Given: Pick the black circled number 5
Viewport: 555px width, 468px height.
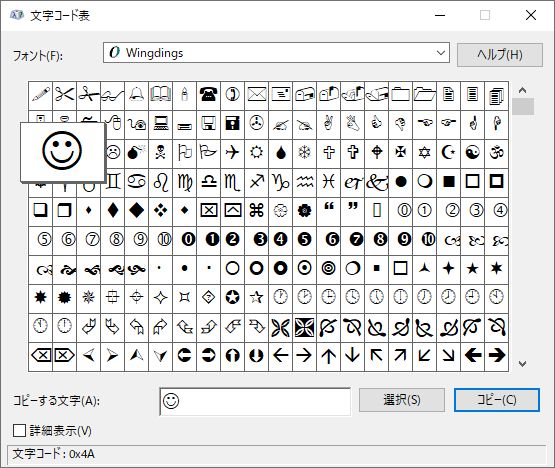Looking at the screenshot, I should click(304, 240).
